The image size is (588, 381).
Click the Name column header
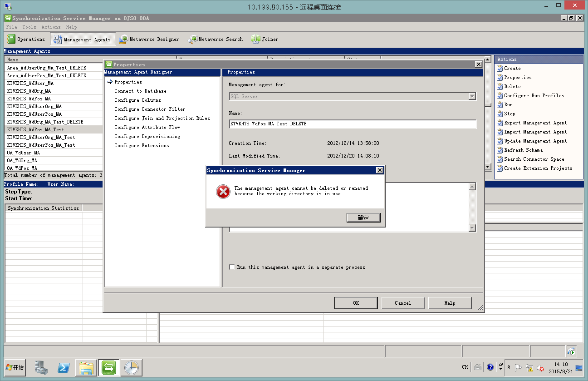tap(54, 59)
